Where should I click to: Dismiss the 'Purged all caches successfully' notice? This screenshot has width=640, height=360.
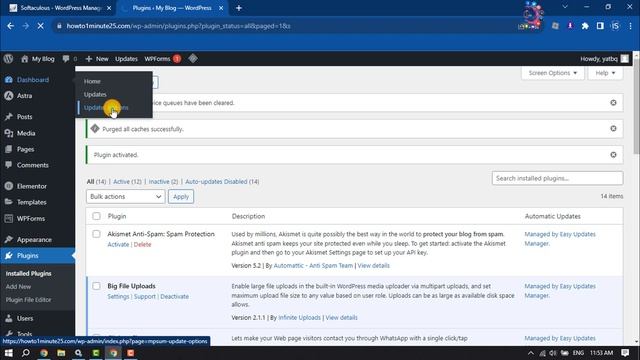[613, 129]
